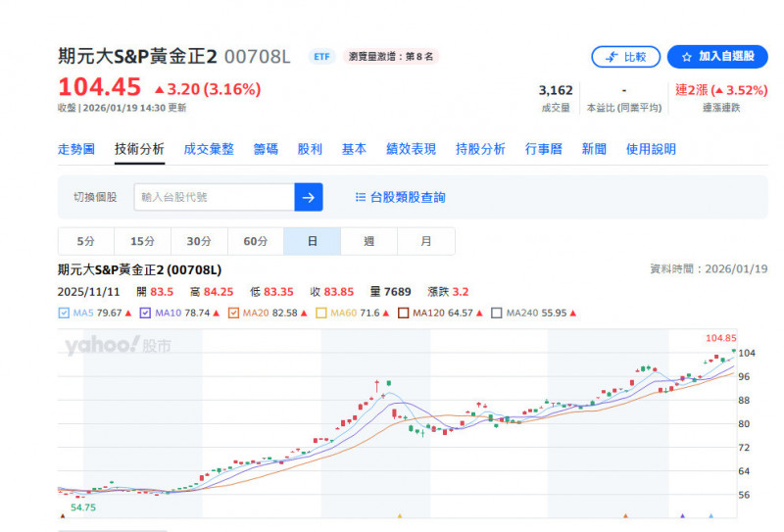Click the 00708L ticker code in title
The width and height of the screenshot is (784, 532).
point(257,57)
